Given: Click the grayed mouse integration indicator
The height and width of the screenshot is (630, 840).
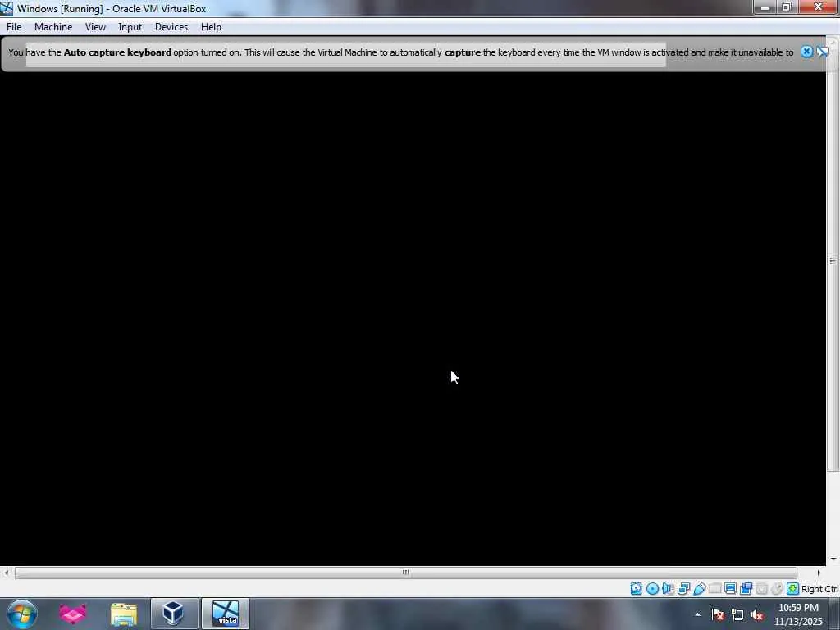Looking at the screenshot, I should (777, 589).
